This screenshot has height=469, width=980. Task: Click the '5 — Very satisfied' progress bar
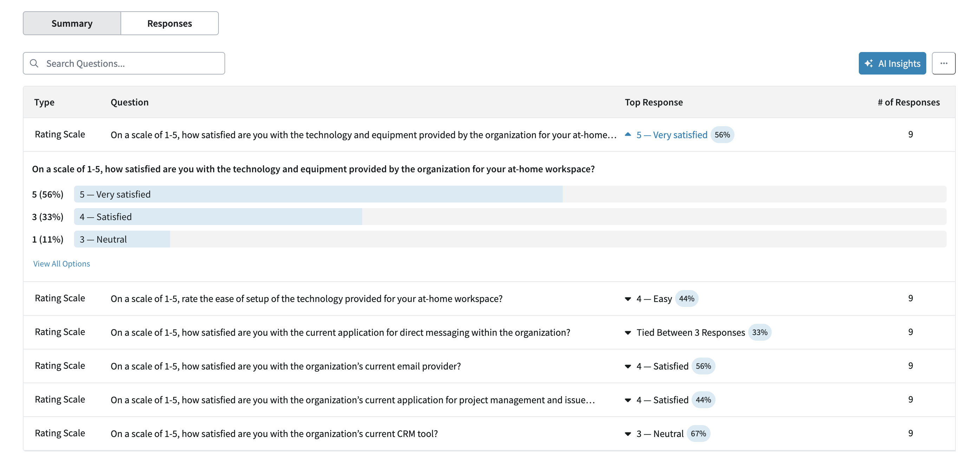(318, 194)
